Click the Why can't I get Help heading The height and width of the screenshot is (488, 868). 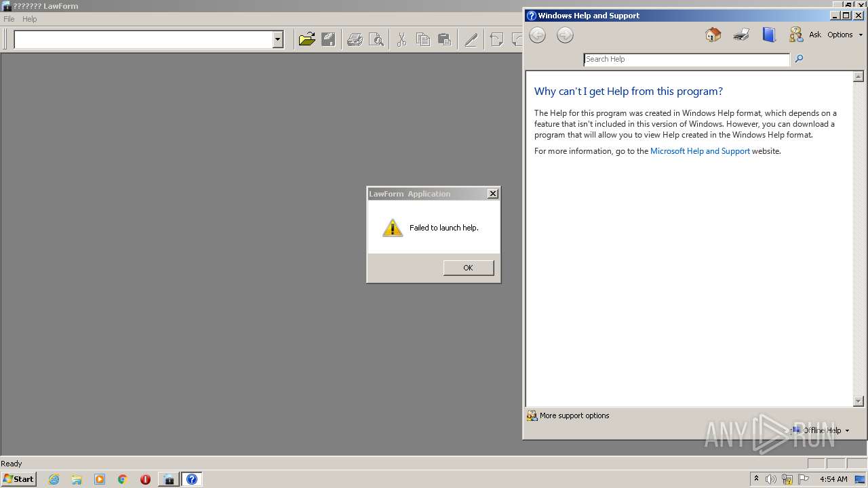click(x=629, y=91)
